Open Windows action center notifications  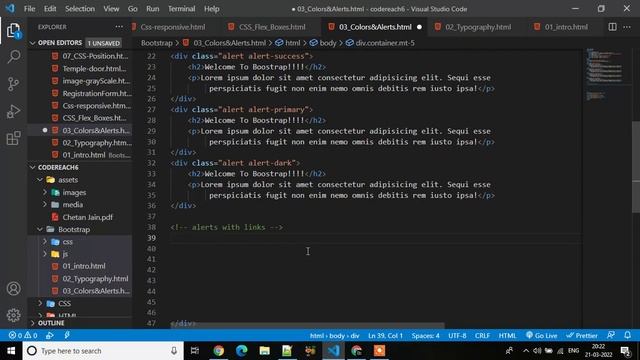[x=625, y=351]
